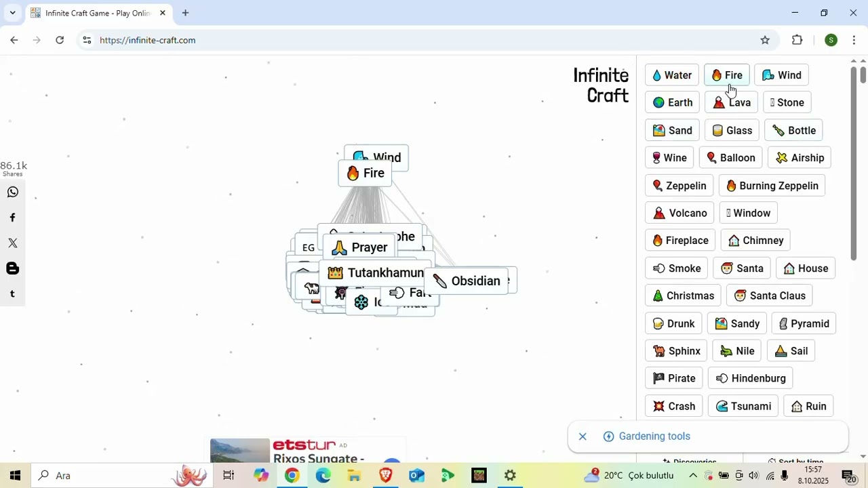Screen dimensions: 868x488
Task: Share the game via WhatsApp
Action: click(x=12, y=192)
